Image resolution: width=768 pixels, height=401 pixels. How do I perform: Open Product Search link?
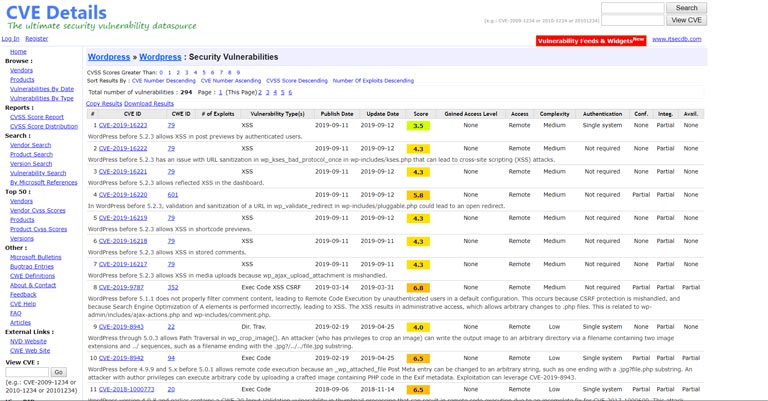[x=31, y=155]
